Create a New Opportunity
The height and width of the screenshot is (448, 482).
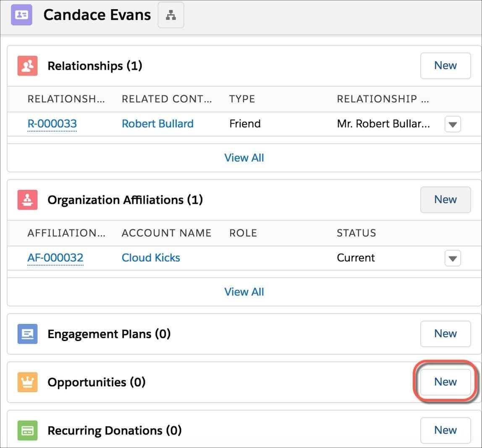click(x=445, y=382)
